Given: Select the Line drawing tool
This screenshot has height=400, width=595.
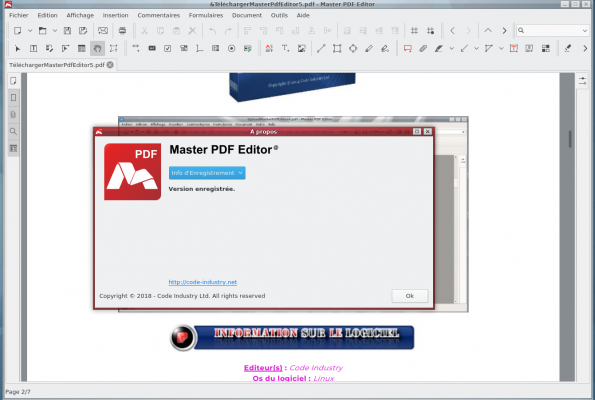Looking at the screenshot, I should coord(321,48).
